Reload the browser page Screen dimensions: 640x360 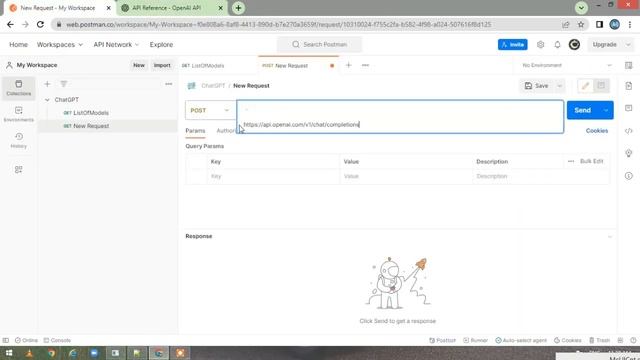coord(40,24)
